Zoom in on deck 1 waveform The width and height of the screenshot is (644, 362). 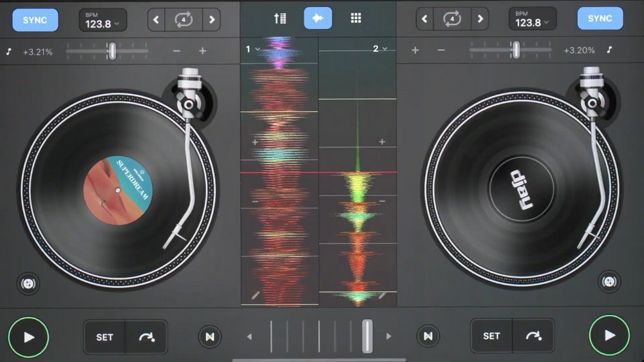(x=255, y=142)
